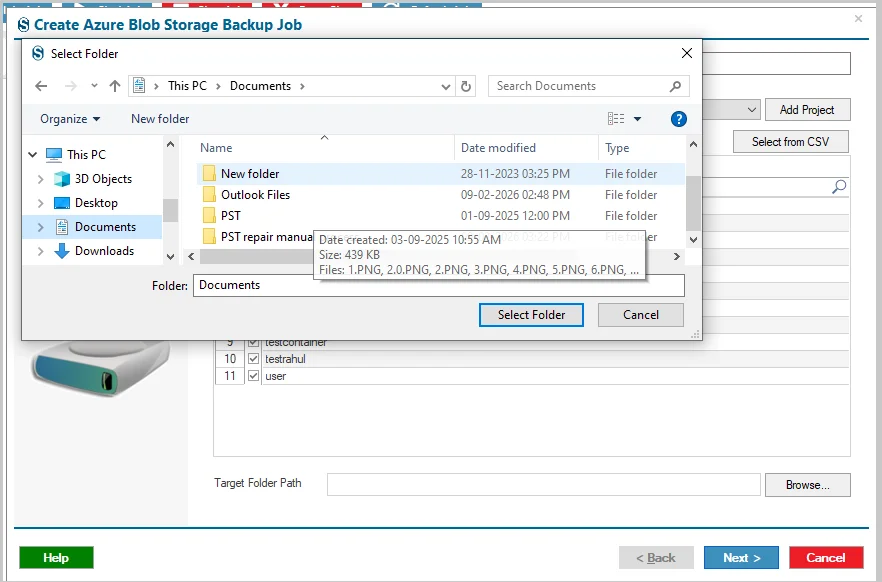Expand the Desktop tree node
Image resolution: width=882 pixels, height=582 pixels.
(x=40, y=203)
